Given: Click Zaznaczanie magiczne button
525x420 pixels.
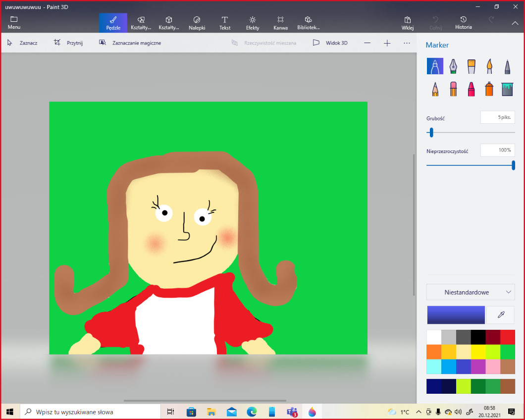Looking at the screenshot, I should (130, 43).
